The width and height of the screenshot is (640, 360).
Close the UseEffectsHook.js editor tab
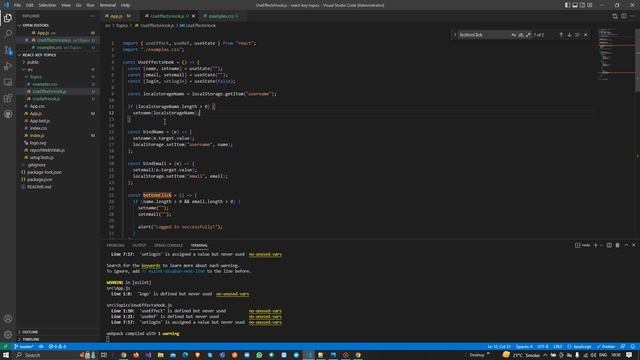point(193,16)
